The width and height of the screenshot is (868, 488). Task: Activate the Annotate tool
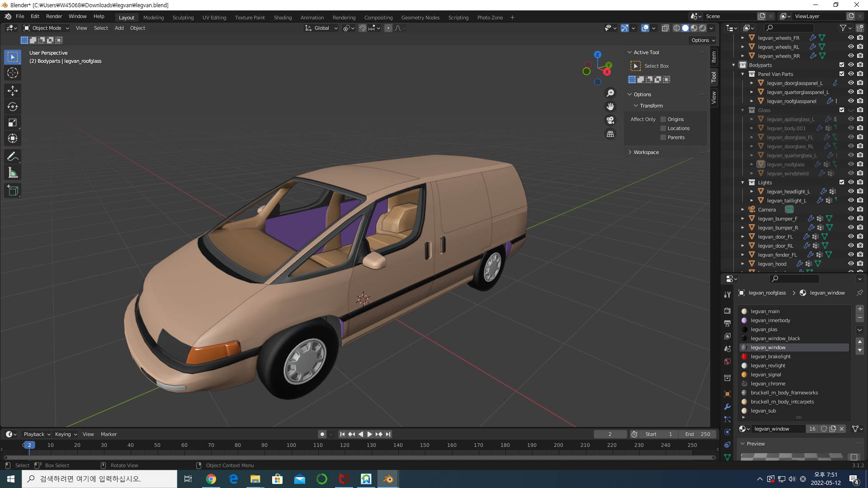click(13, 156)
